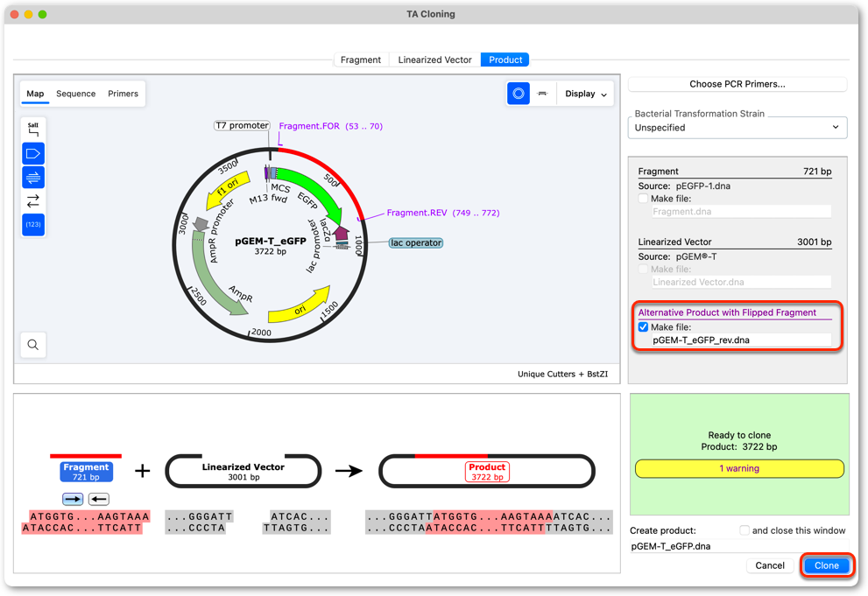
Task: Select the yellow ori feature arrow
Action: pos(299,307)
